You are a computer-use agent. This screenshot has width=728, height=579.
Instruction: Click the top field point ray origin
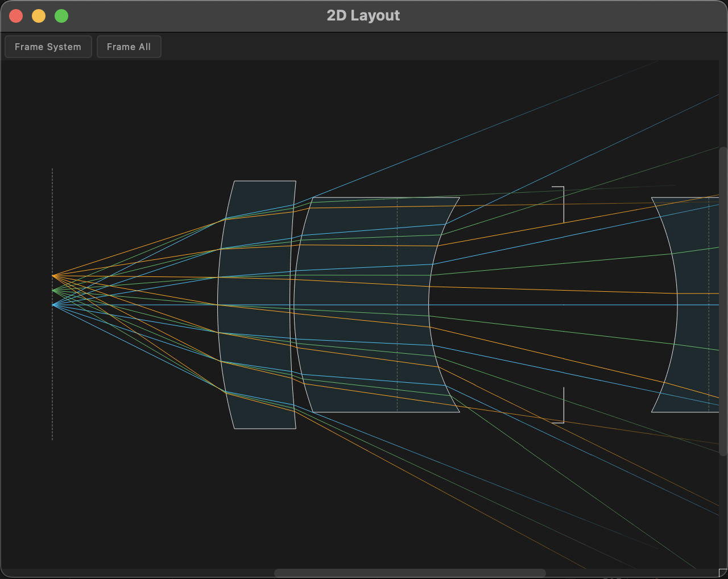tap(53, 276)
